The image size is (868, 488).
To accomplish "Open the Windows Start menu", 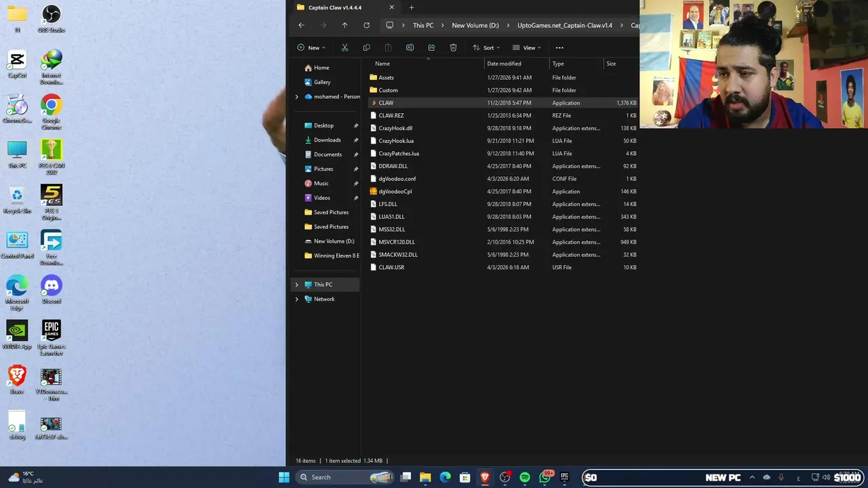I will pyautogui.click(x=284, y=477).
